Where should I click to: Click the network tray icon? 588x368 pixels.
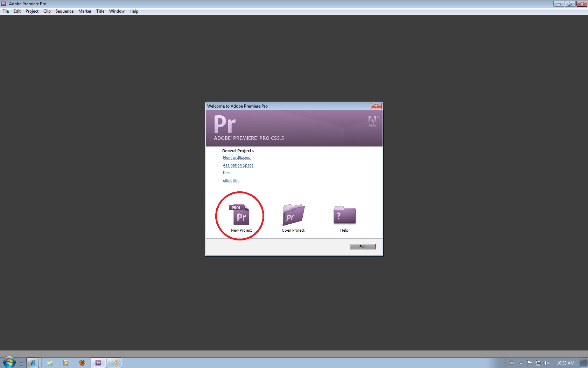click(x=538, y=363)
